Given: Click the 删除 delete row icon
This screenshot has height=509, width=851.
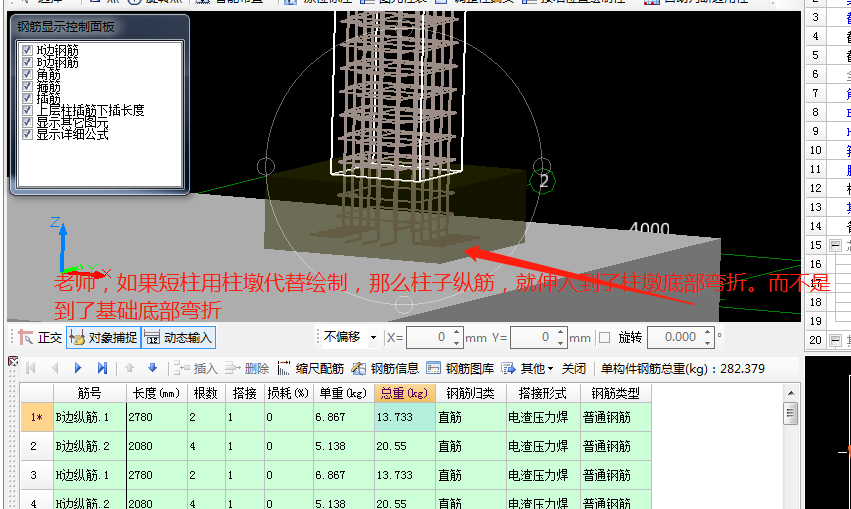Looking at the screenshot, I should click(232, 369).
